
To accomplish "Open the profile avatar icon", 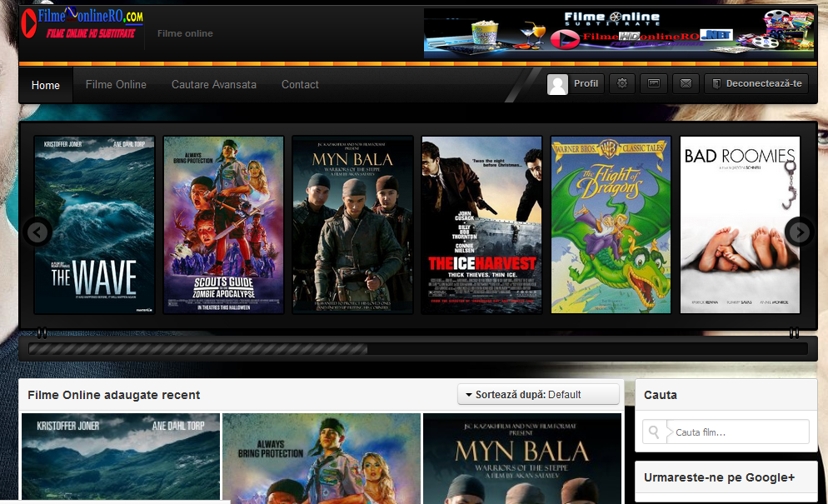I will [x=557, y=84].
